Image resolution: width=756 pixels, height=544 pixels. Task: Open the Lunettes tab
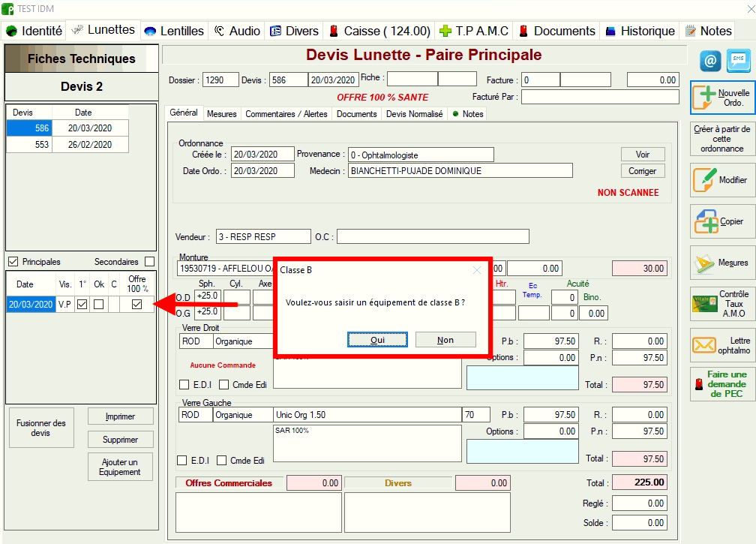103,30
